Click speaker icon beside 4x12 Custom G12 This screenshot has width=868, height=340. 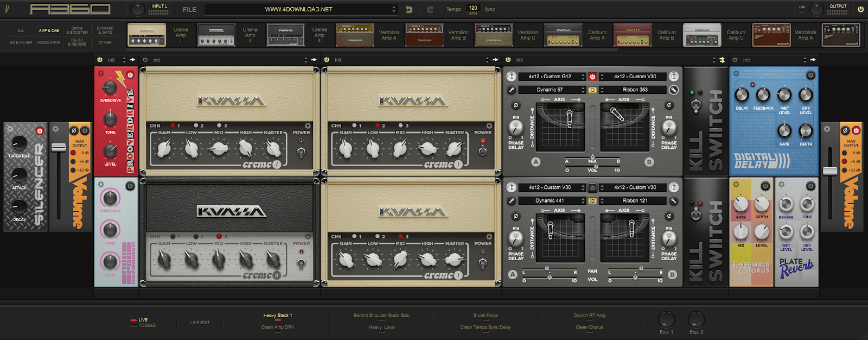pos(511,77)
